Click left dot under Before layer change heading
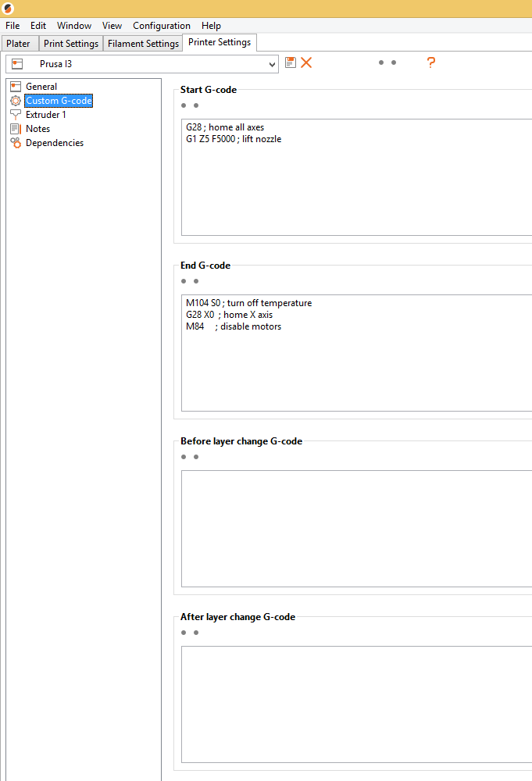 [x=184, y=457]
